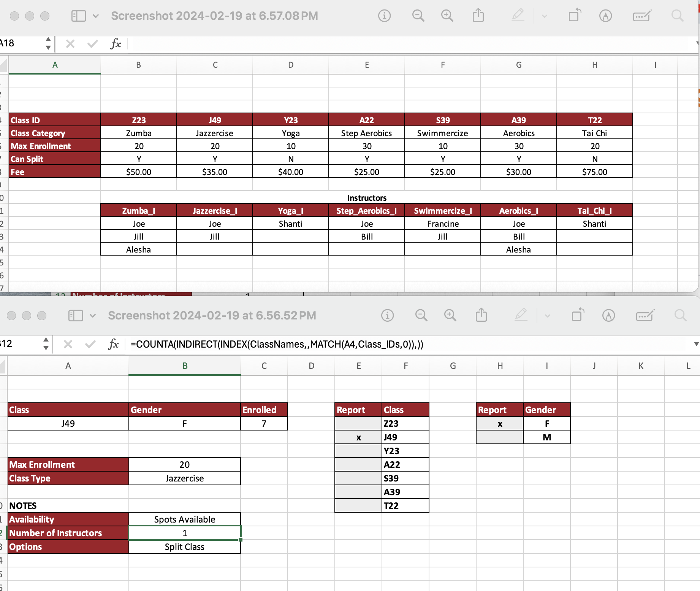Click the M gender cell in report table

tap(547, 437)
